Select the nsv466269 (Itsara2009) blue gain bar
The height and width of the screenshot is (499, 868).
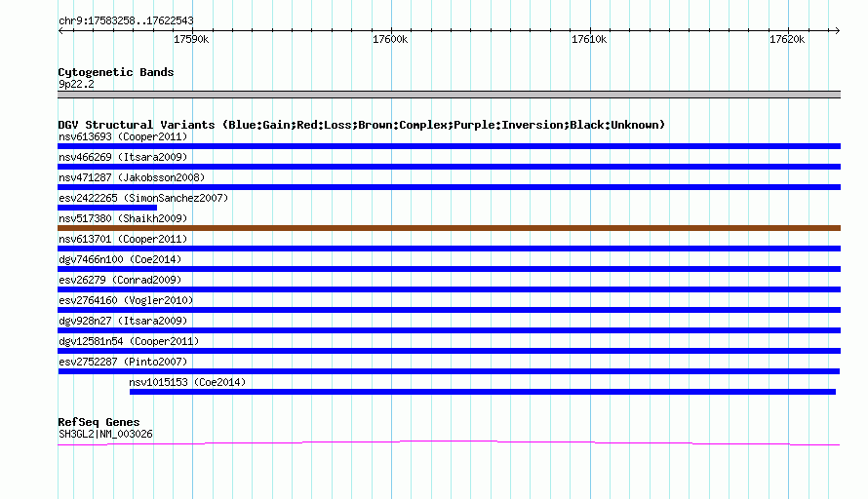coord(449,167)
